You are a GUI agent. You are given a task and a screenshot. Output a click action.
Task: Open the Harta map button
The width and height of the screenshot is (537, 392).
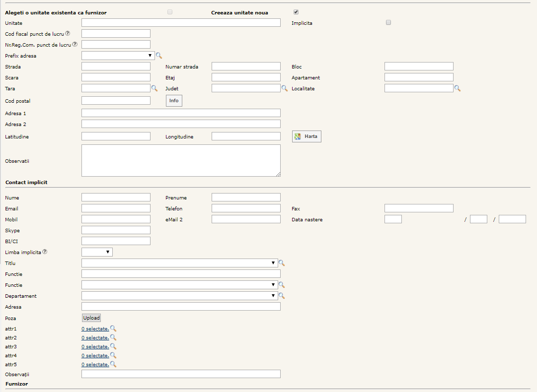point(307,136)
